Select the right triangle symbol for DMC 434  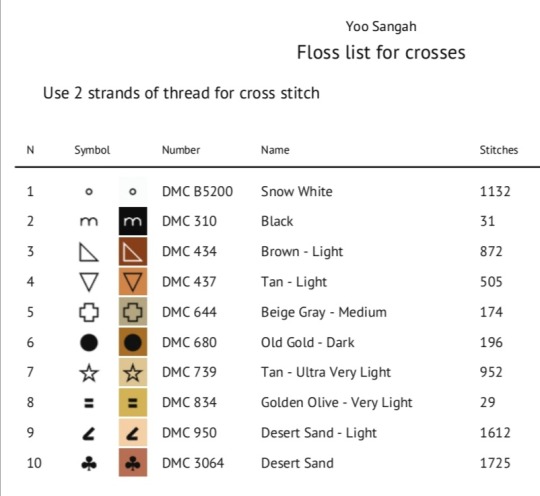point(89,252)
